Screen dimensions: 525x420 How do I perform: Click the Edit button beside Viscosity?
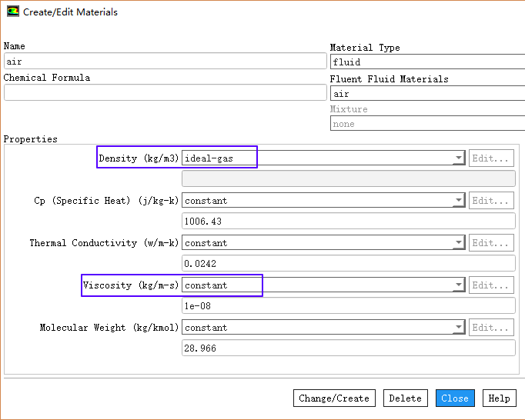491,285
